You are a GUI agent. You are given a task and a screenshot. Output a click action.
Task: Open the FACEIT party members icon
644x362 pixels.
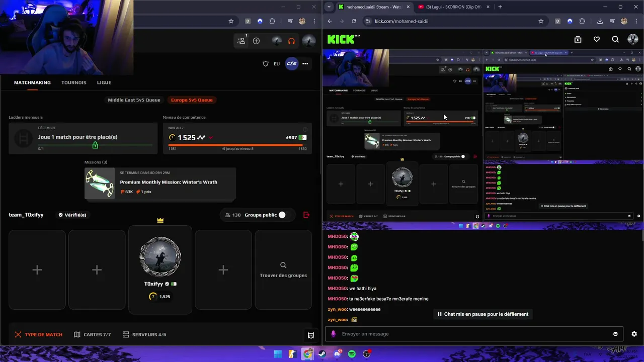[x=242, y=41]
